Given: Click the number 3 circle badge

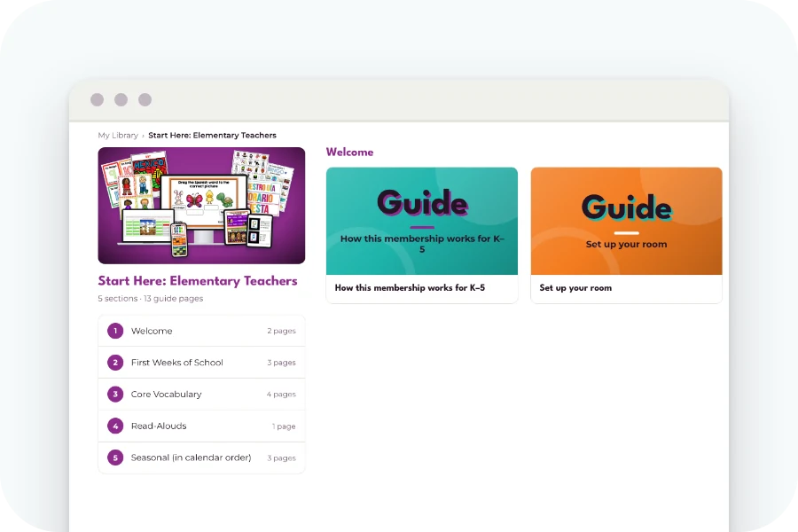Looking at the screenshot, I should click(115, 394).
